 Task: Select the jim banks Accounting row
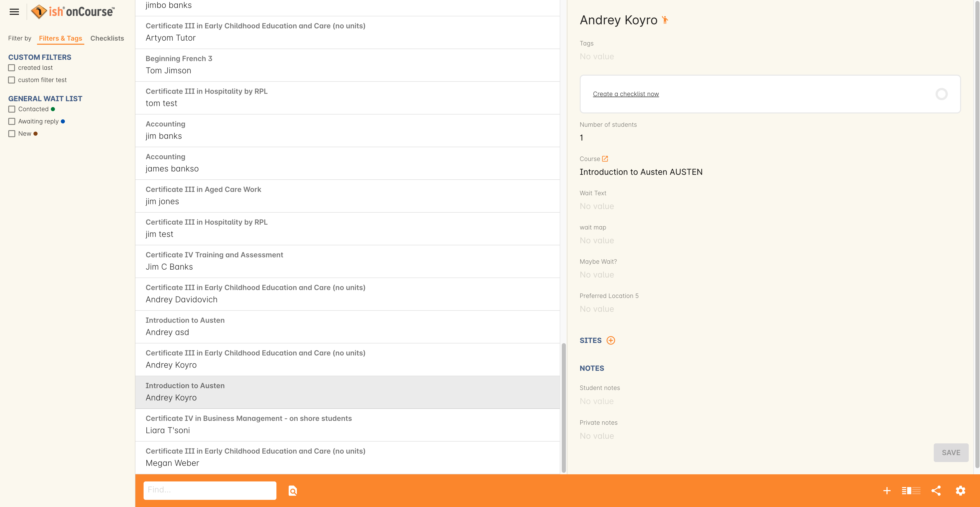347,131
